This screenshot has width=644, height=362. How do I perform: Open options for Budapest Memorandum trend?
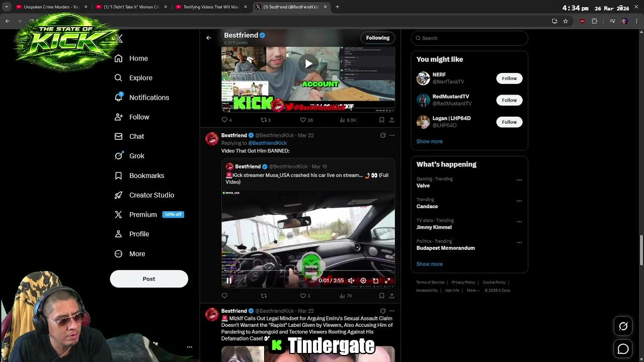click(x=519, y=242)
